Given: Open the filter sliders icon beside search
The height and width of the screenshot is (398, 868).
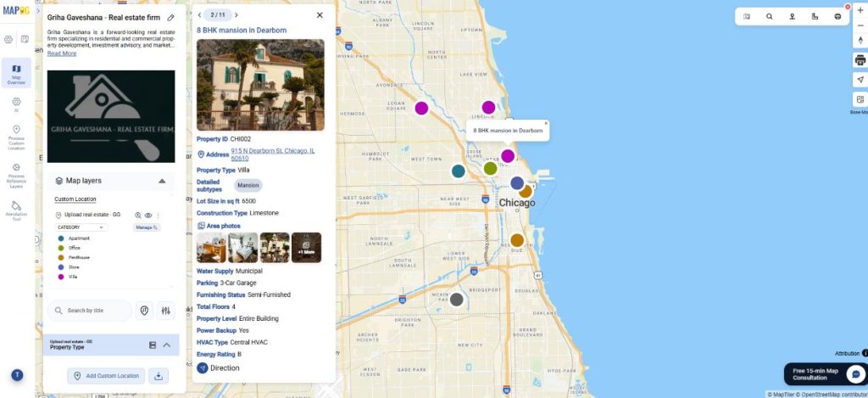Looking at the screenshot, I should (x=165, y=311).
